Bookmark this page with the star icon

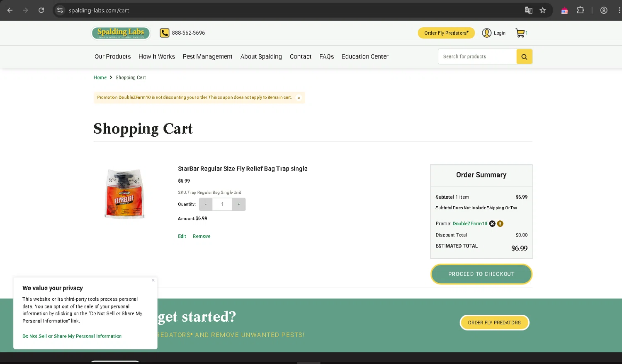(543, 10)
